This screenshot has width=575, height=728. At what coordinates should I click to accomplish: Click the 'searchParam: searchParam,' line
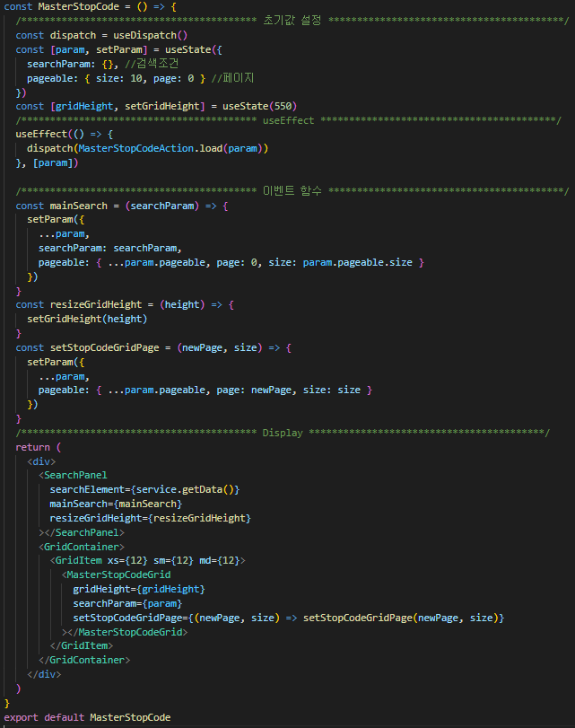click(x=110, y=249)
